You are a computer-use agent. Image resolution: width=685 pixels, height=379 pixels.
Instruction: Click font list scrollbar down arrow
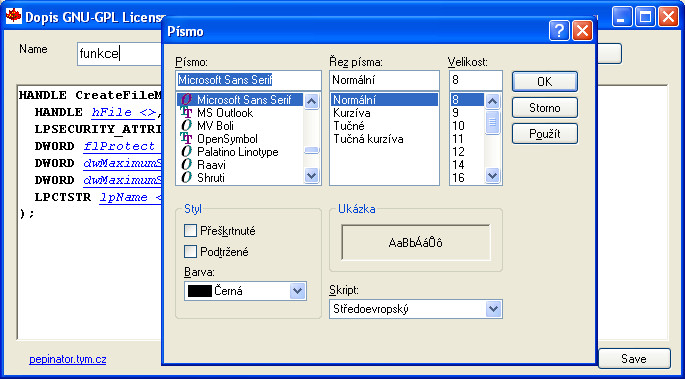coord(311,176)
